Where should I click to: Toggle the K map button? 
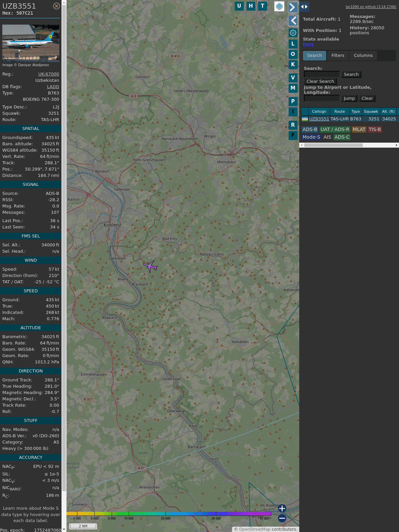point(293,65)
